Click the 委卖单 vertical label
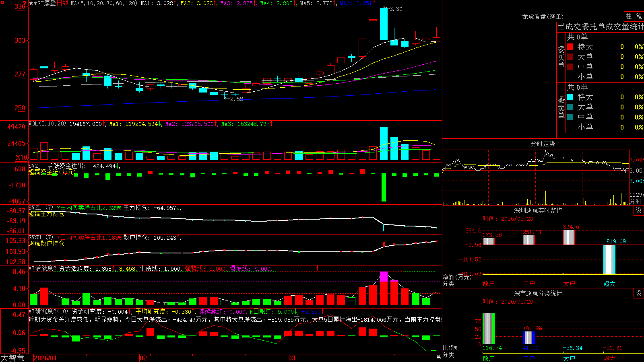The image size is (644, 362). click(x=561, y=108)
